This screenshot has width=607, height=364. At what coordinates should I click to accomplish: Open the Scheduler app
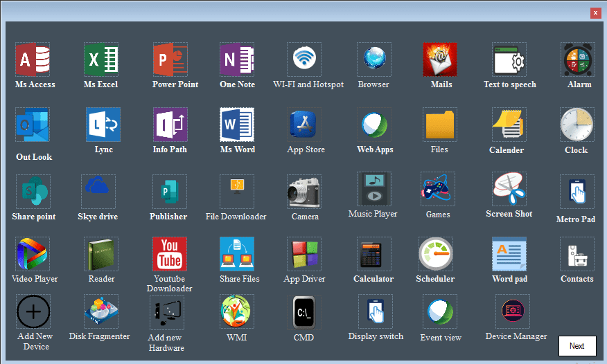(x=435, y=254)
